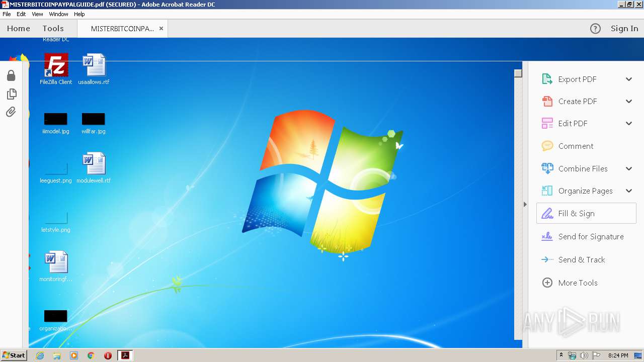Expand the Organize Pages options chevron
The height and width of the screenshot is (362, 644).
(629, 191)
